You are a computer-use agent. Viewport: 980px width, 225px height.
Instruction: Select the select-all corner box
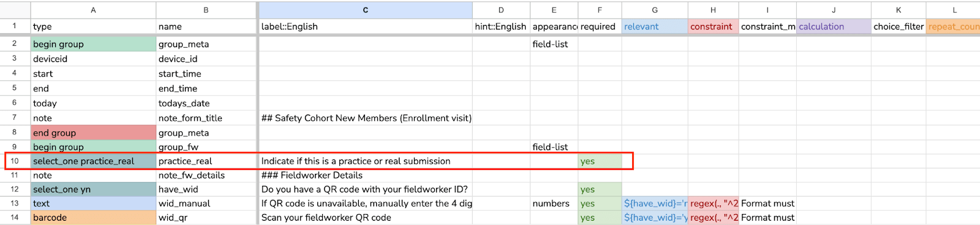tap(15, 10)
